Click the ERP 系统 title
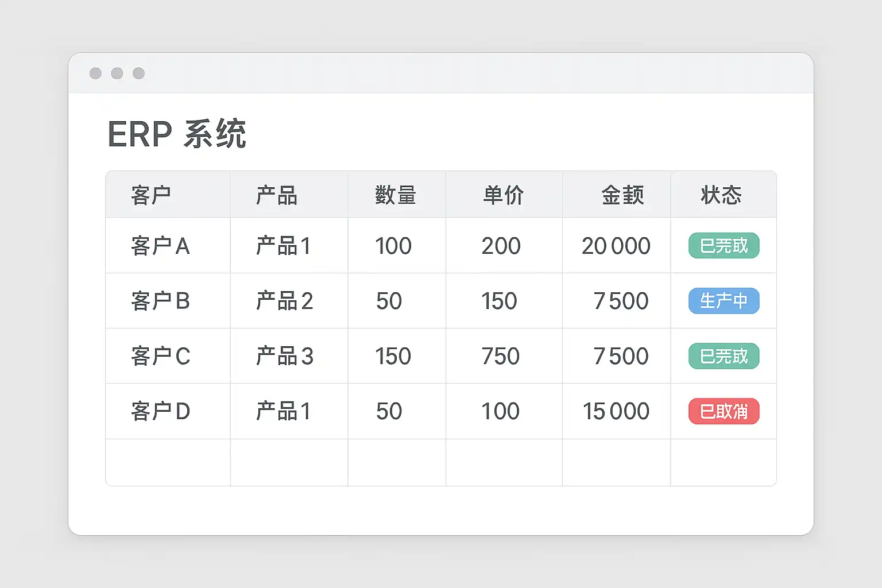Screen dimensions: 882x588 (177, 134)
